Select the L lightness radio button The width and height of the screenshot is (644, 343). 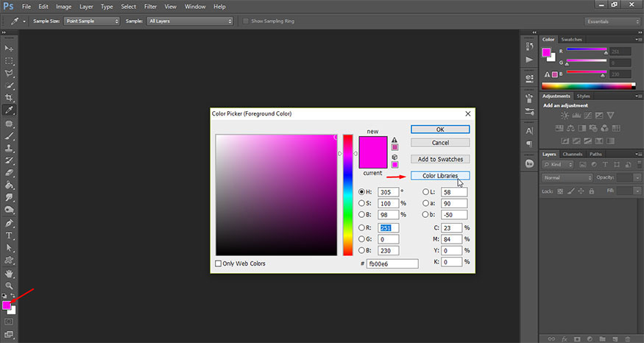[426, 191]
